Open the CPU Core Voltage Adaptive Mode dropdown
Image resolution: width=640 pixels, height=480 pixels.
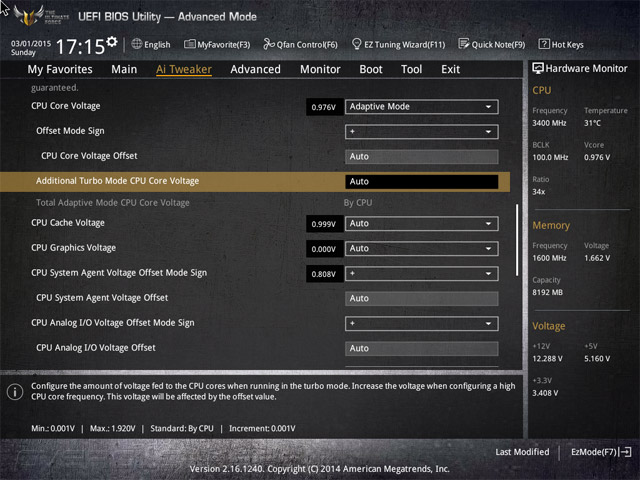pyautogui.click(x=422, y=107)
